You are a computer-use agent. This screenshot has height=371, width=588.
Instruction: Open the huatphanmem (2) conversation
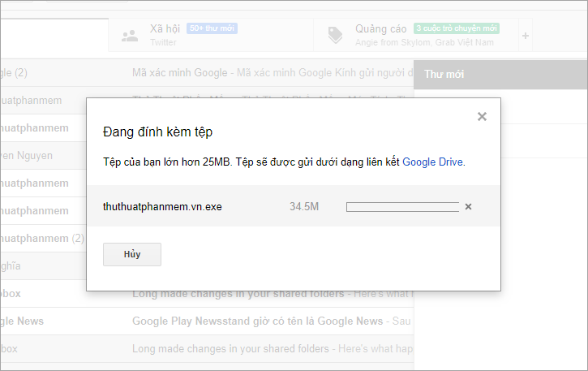click(44, 239)
